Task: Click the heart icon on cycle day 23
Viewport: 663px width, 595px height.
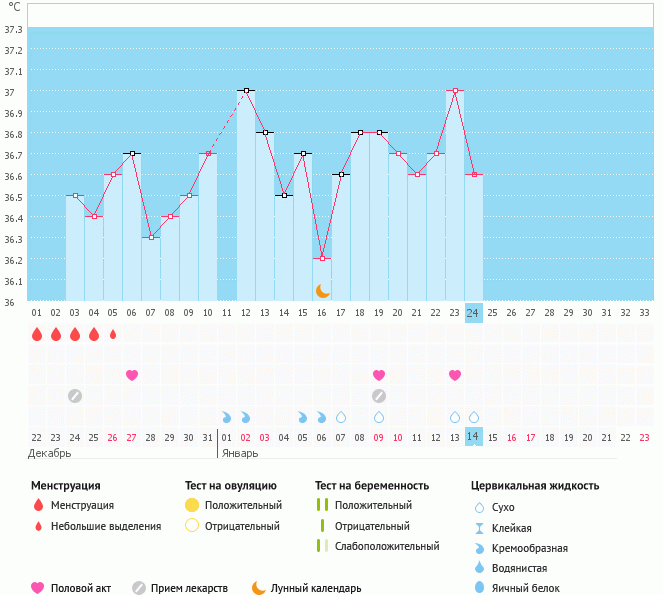Action: [455, 375]
